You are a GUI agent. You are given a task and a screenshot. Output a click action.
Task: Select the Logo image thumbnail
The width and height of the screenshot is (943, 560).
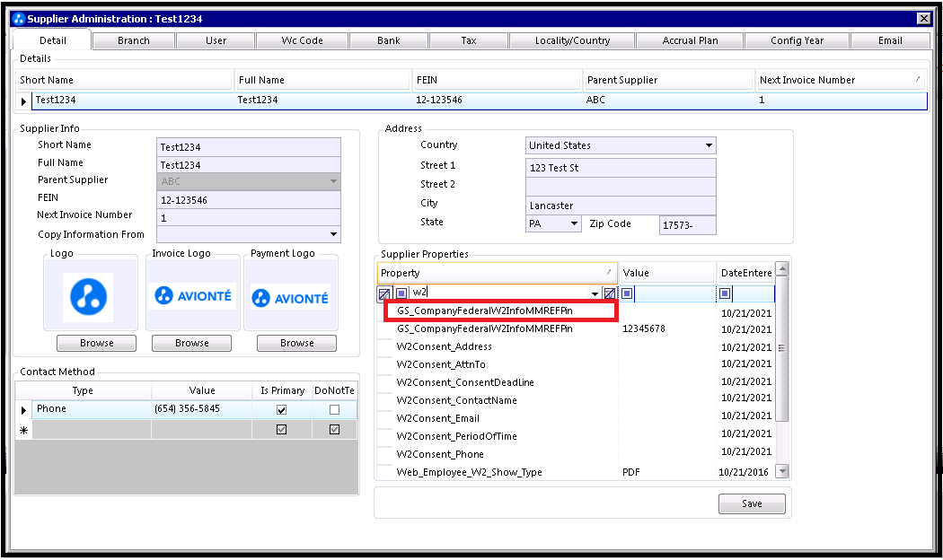click(88, 297)
